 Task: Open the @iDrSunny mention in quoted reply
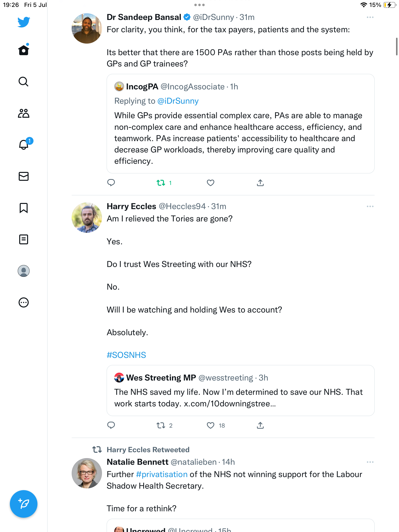(x=178, y=101)
